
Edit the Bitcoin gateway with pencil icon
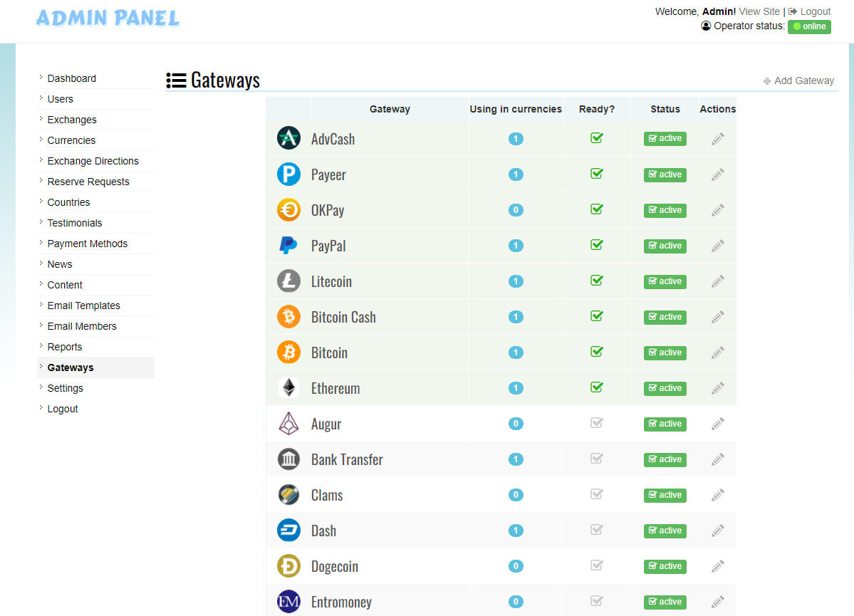click(717, 353)
